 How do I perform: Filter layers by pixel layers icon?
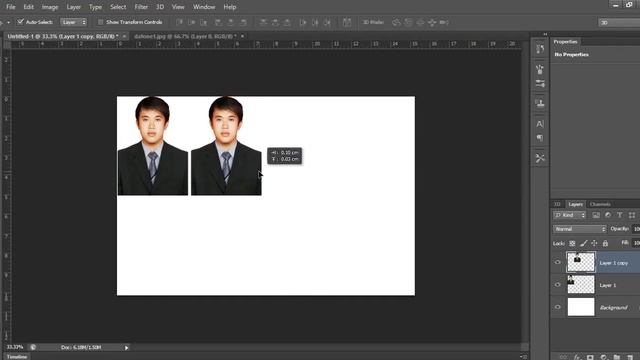click(596, 215)
